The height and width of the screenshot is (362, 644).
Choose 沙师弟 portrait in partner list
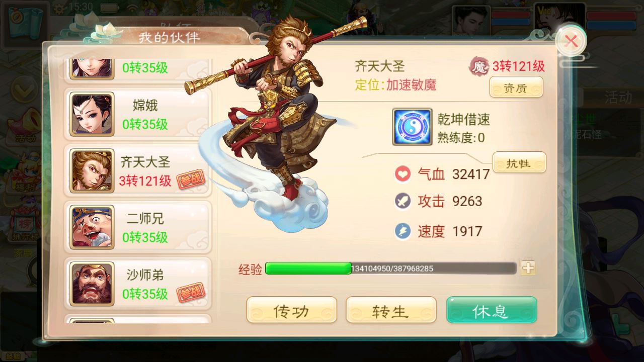pos(92,283)
